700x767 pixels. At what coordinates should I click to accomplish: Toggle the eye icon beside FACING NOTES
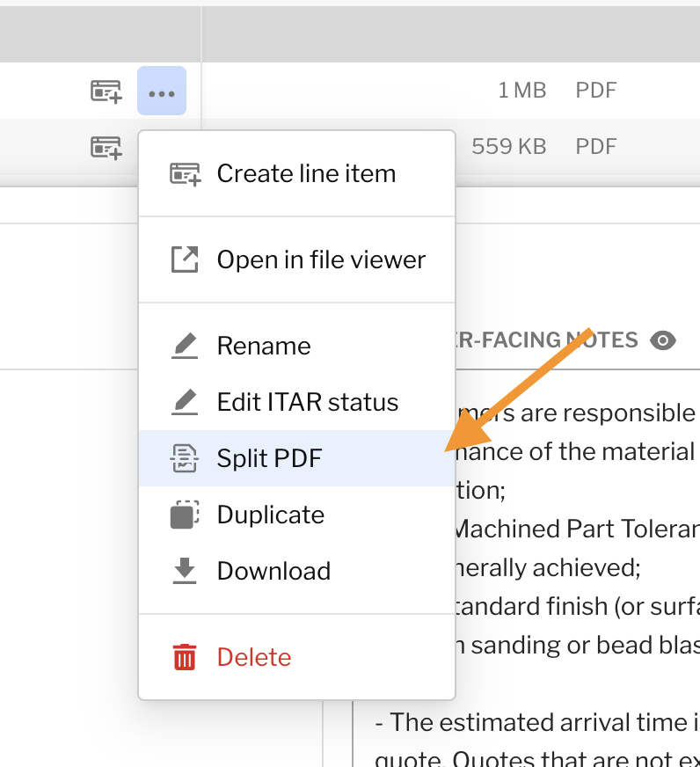point(663,340)
